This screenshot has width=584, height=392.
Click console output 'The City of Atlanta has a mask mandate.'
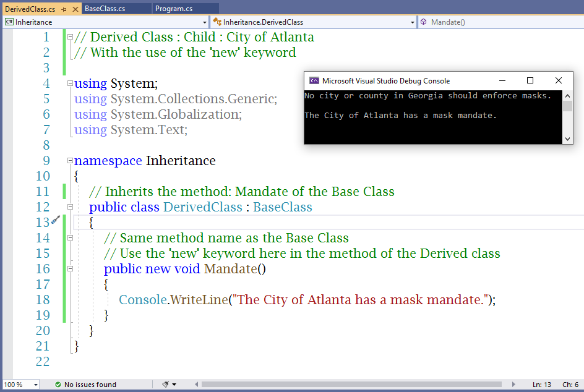(x=400, y=116)
